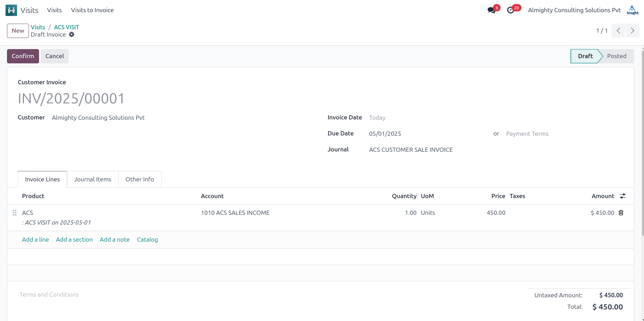
Task: Open the Other Info tab
Action: click(x=139, y=179)
